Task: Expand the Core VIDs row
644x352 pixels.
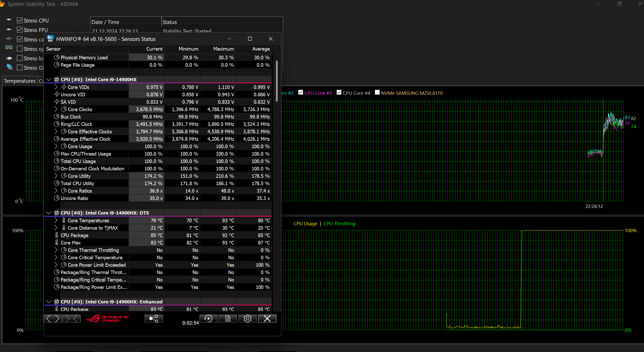Action: [56, 87]
